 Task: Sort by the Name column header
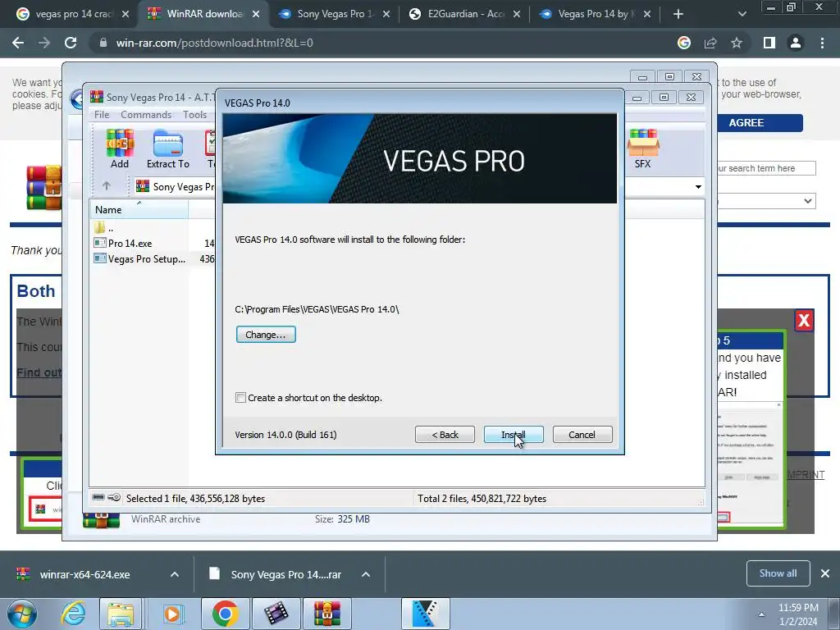(x=139, y=209)
